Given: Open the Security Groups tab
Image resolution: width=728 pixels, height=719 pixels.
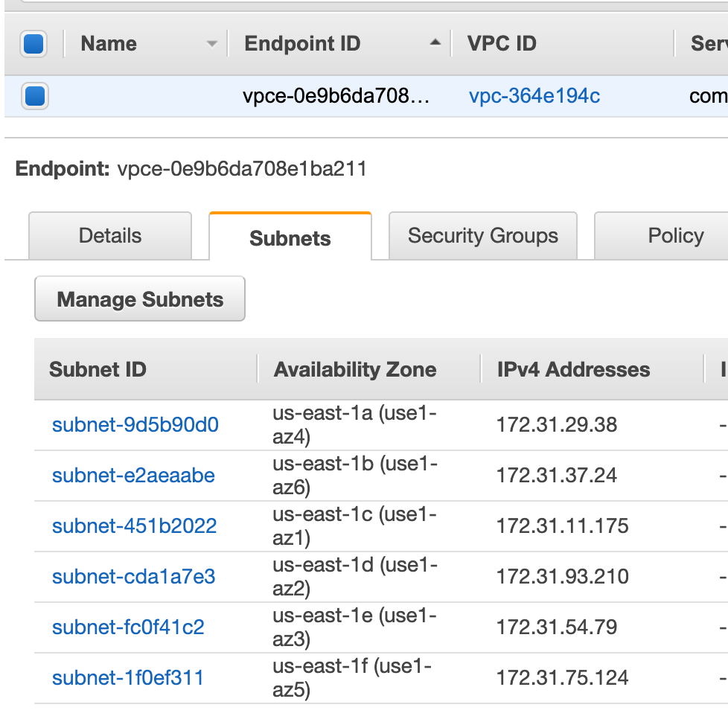Looking at the screenshot, I should pos(483,236).
